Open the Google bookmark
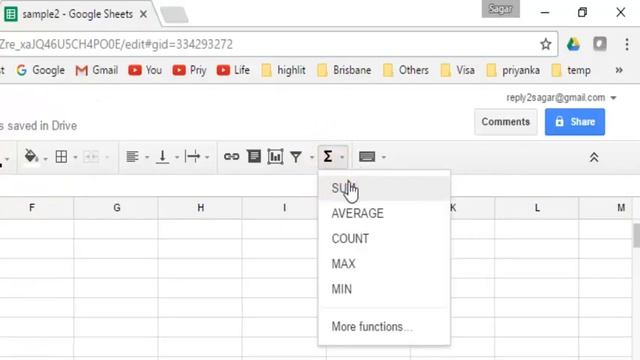This screenshot has height=360, width=640. pos(40,70)
